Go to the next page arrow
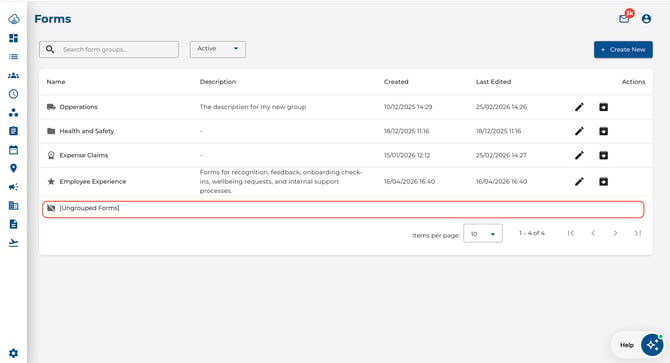Image resolution: width=670 pixels, height=363 pixels. [x=615, y=233]
